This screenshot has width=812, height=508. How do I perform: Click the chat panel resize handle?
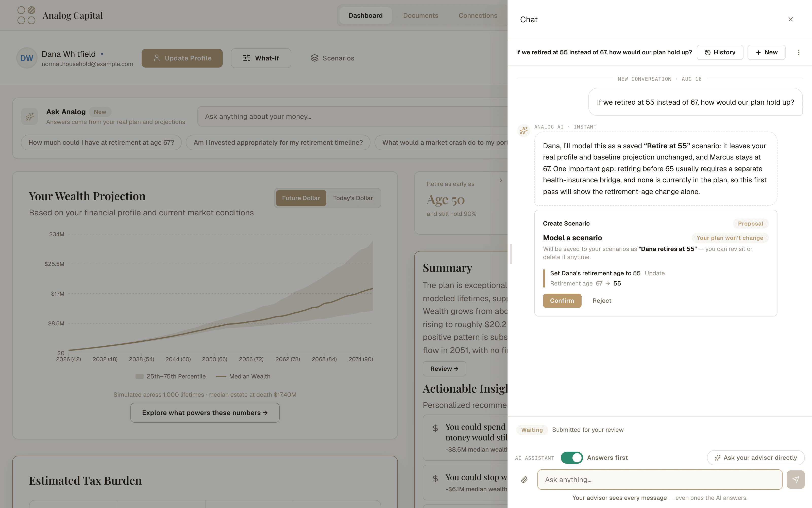511,254
